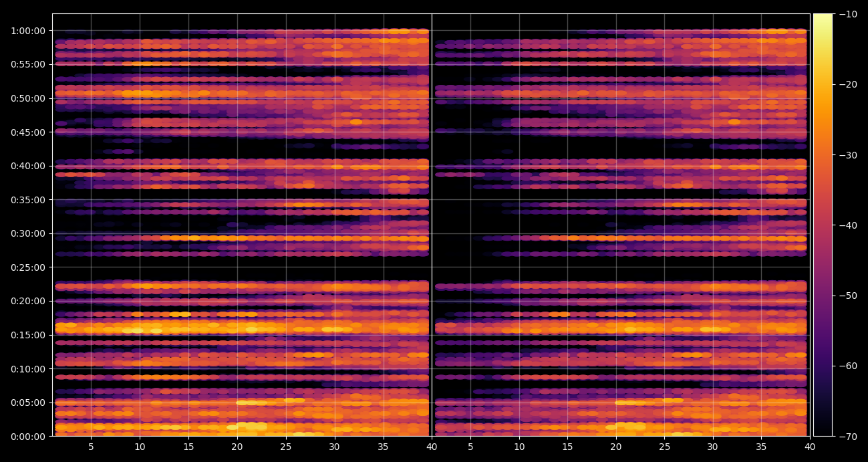Click the 0:35:00 y-axis tick label
Viewport: 868px width, 462px height.
point(28,200)
